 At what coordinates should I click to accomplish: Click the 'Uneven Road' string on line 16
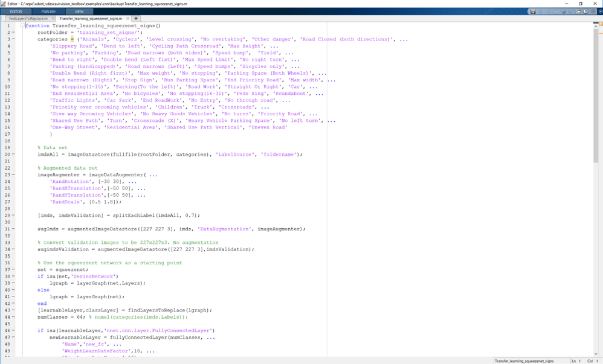[268, 127]
